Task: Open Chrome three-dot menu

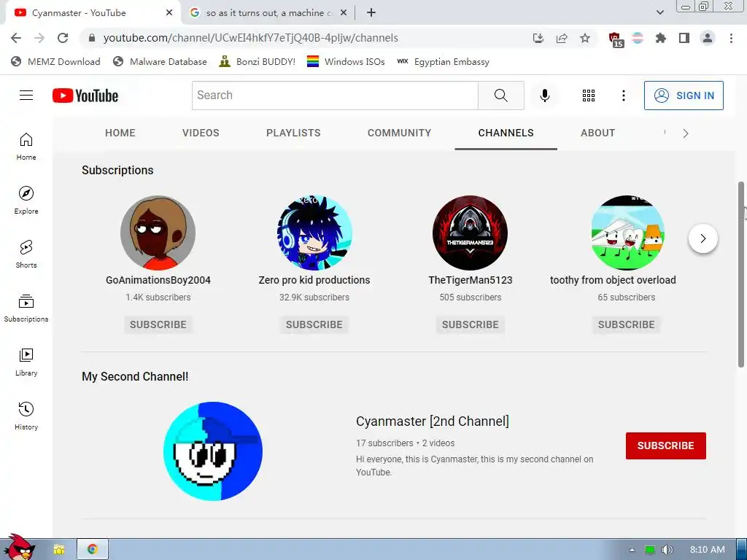Action: (x=731, y=38)
